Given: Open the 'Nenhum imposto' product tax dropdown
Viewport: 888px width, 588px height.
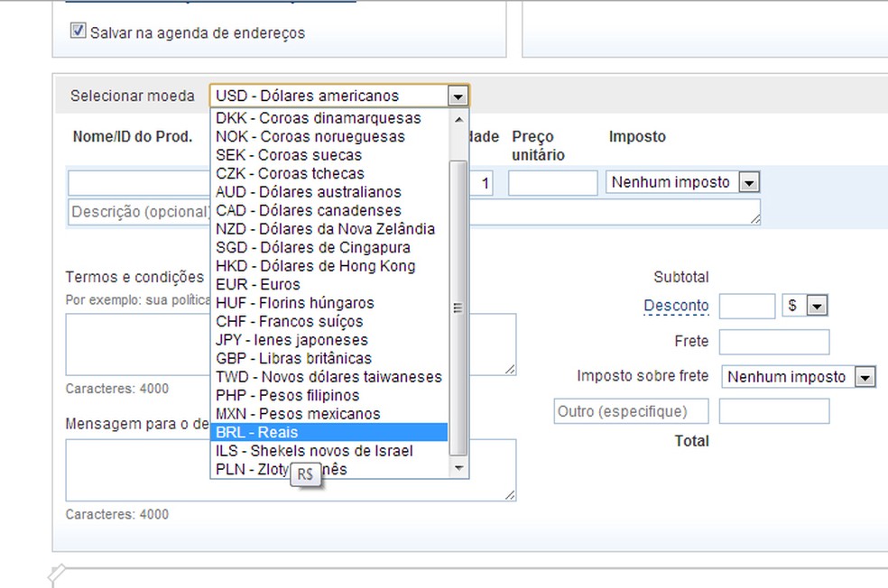Looking at the screenshot, I should (748, 183).
